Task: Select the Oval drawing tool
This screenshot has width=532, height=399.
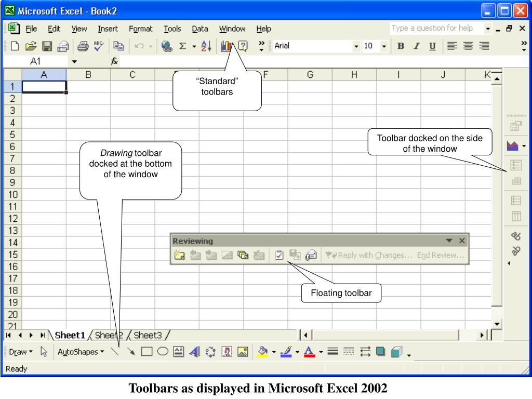Action: 163,352
